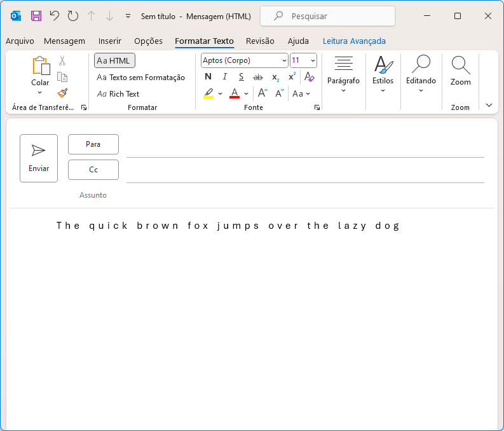Toggle italic formatting
The height and width of the screenshot is (431, 504).
pyautogui.click(x=225, y=77)
